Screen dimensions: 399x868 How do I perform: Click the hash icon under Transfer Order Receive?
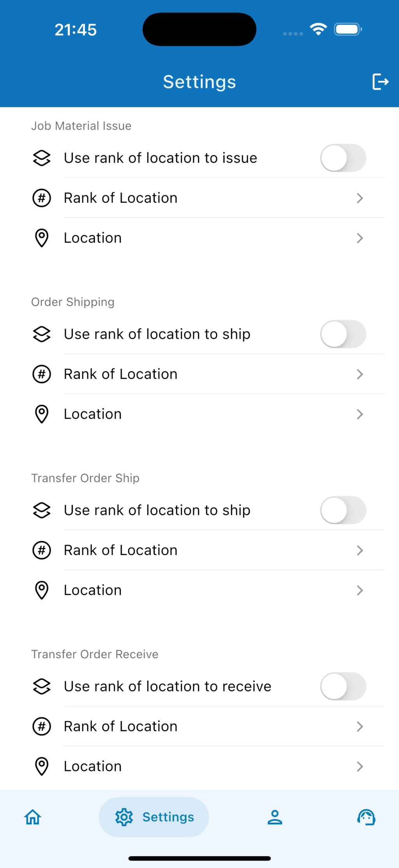click(42, 726)
